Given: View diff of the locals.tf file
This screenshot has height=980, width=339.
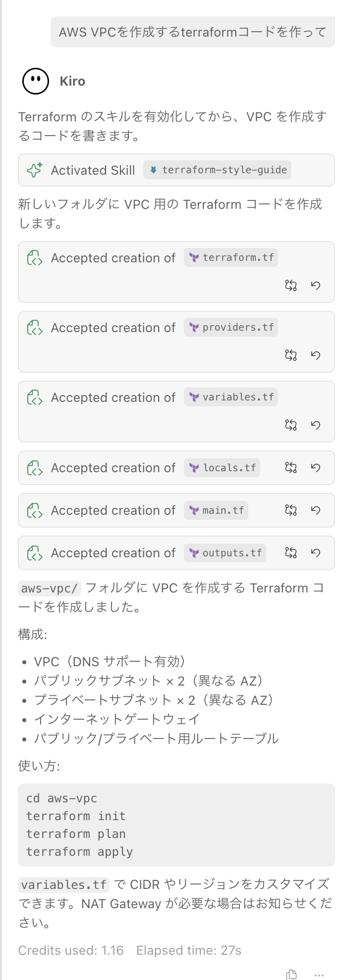Looking at the screenshot, I should [x=290, y=467].
